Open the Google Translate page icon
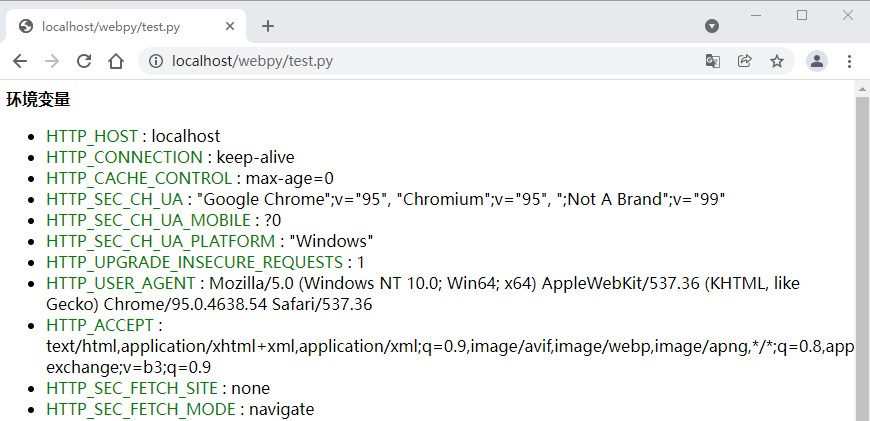 (x=712, y=61)
